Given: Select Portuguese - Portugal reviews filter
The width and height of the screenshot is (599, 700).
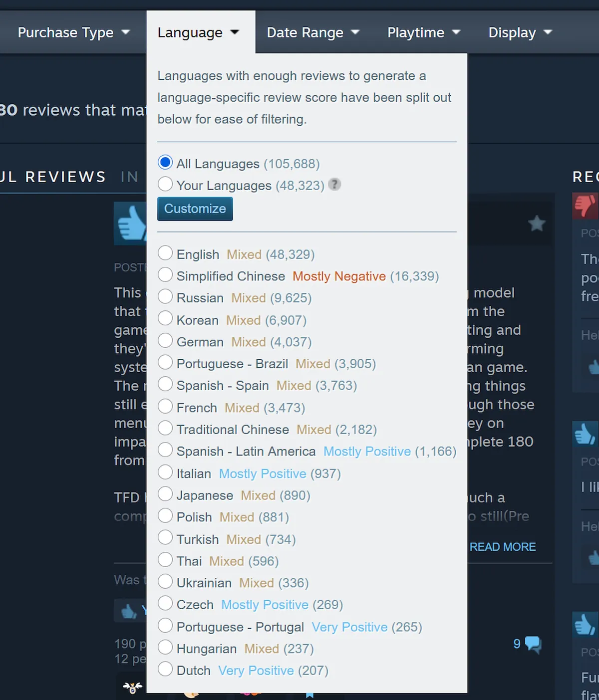Looking at the screenshot, I should (x=165, y=625).
